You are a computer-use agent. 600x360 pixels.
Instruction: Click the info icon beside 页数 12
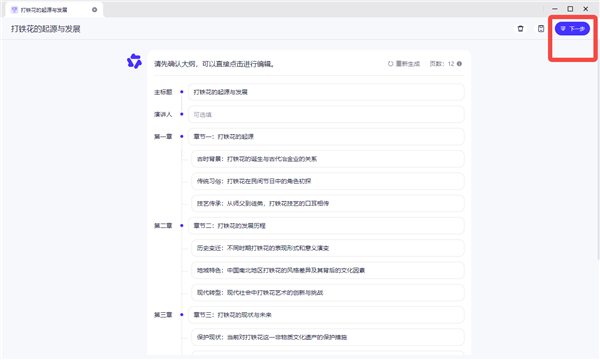(459, 64)
